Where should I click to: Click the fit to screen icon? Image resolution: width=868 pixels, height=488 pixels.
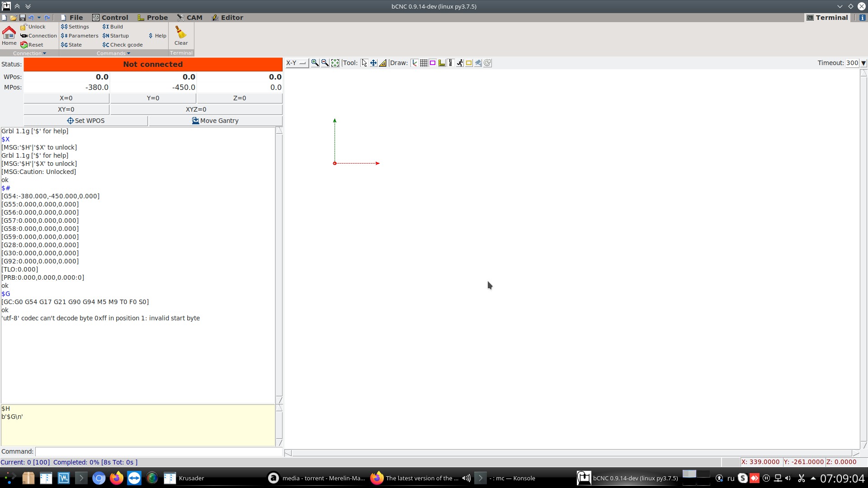pyautogui.click(x=335, y=63)
